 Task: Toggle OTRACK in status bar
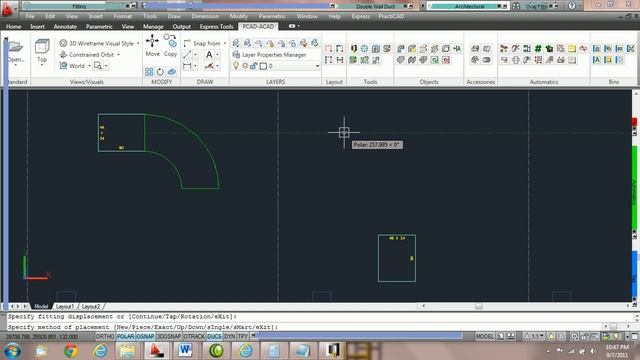click(194, 336)
